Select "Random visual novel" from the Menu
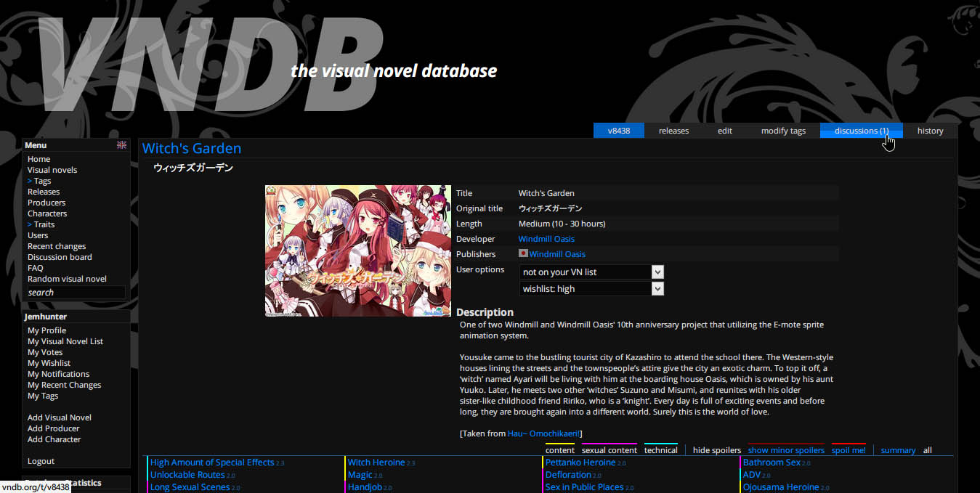Screen dimensions: 980x493 click(x=66, y=278)
